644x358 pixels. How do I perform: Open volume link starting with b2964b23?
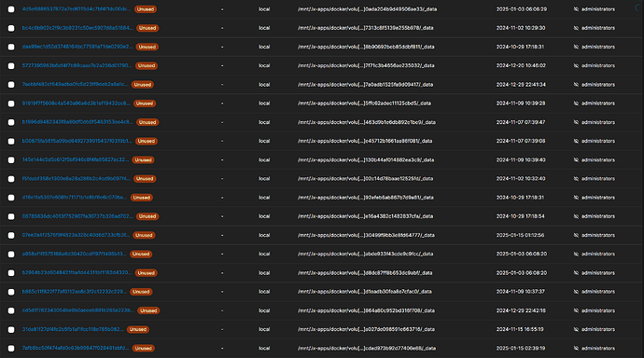[x=77, y=273]
